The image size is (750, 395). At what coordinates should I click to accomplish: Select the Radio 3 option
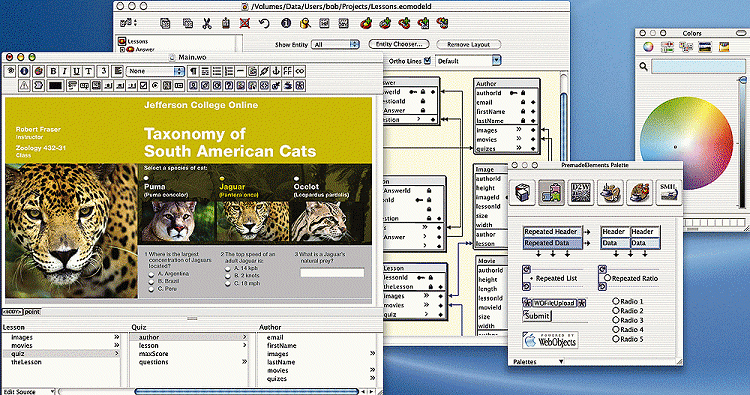tap(616, 320)
